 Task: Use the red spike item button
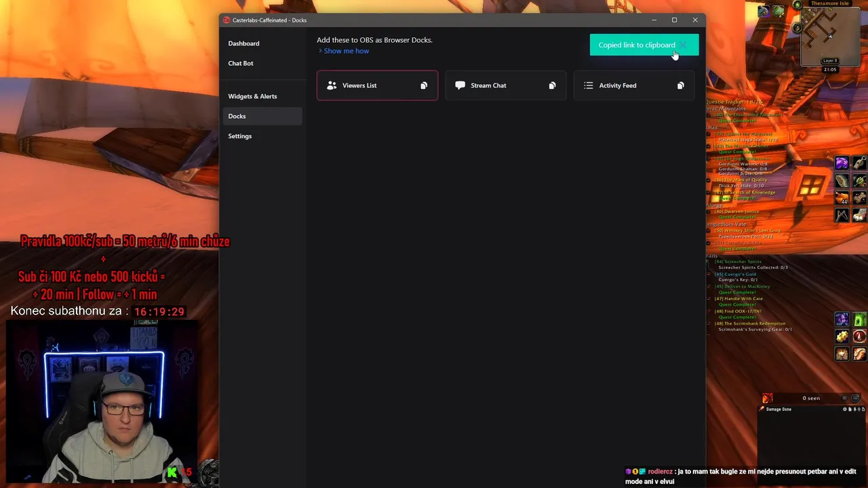pos(859,337)
